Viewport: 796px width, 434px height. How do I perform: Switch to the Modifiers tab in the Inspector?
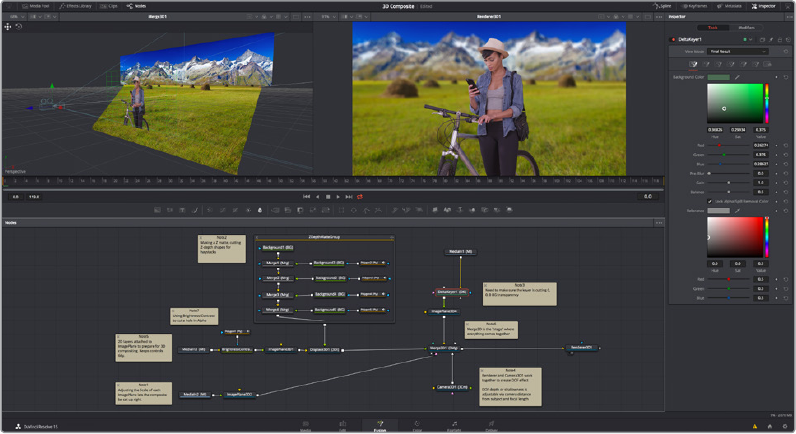coord(746,28)
